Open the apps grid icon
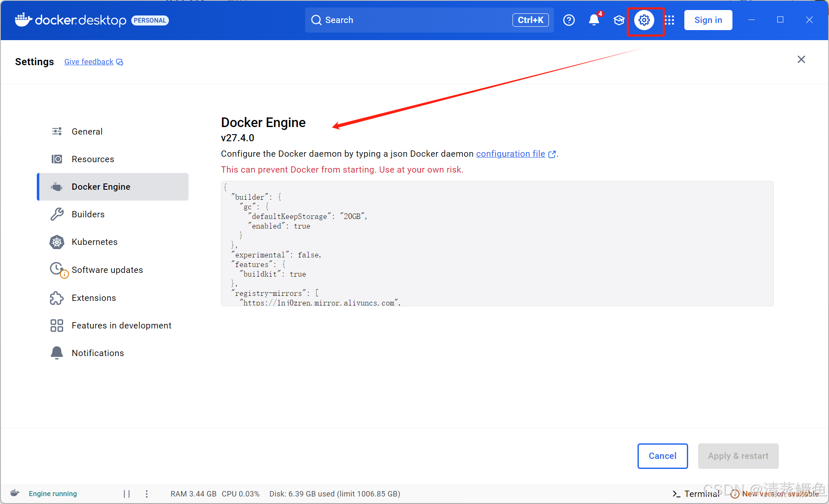Image resolution: width=829 pixels, height=504 pixels. point(669,20)
